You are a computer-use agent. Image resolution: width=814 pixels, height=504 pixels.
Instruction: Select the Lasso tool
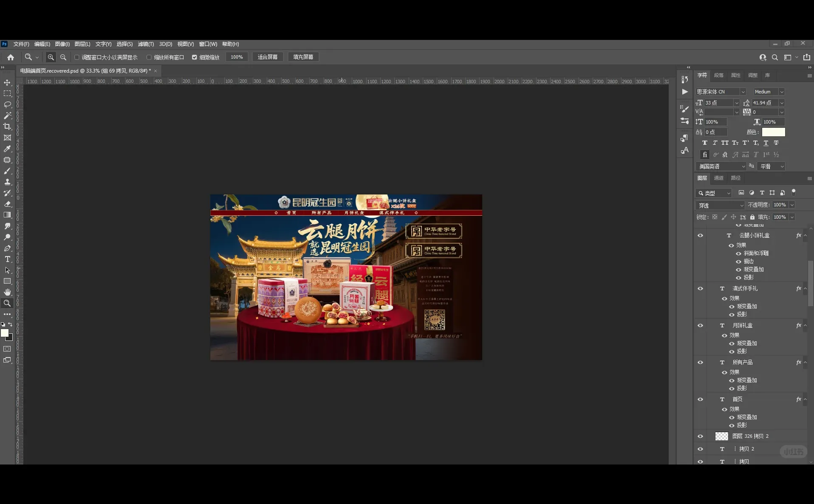pyautogui.click(x=7, y=104)
